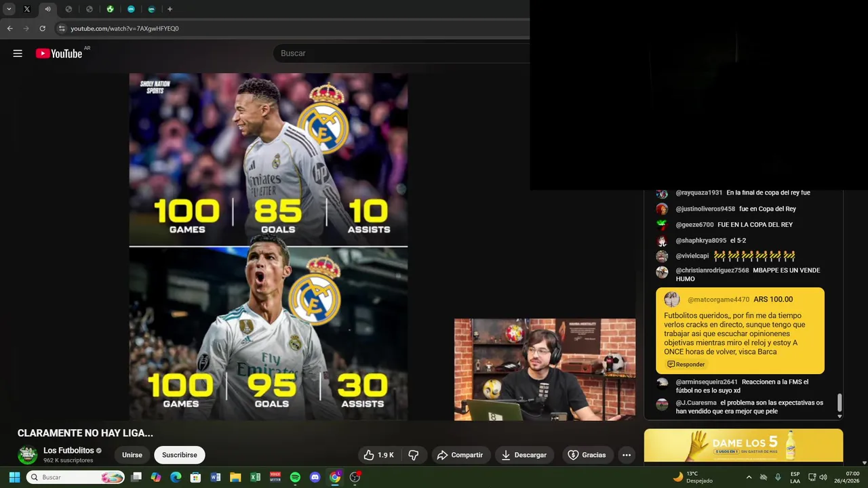Open File Explorer from taskbar

coord(235,477)
